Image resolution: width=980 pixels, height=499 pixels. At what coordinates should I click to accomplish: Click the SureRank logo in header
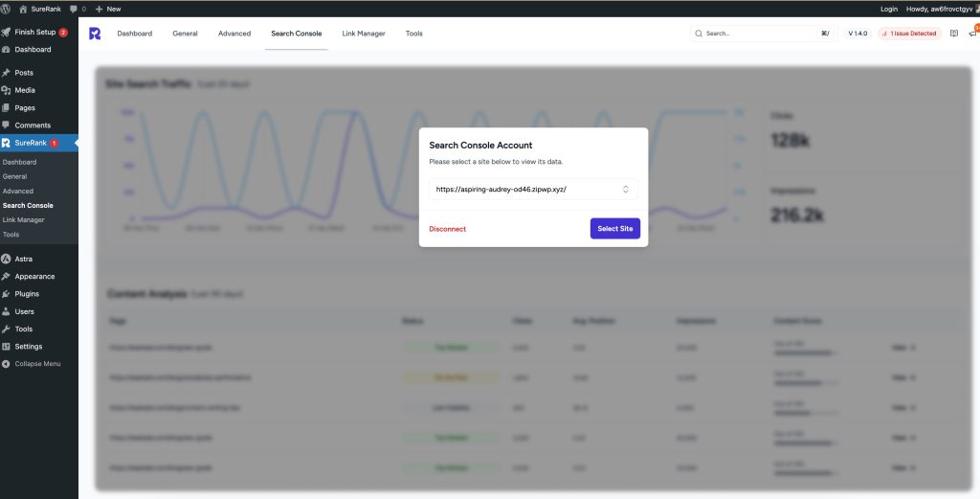[95, 34]
